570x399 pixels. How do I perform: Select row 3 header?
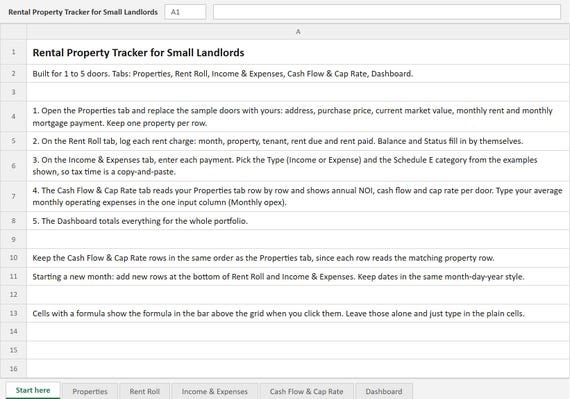(x=13, y=92)
